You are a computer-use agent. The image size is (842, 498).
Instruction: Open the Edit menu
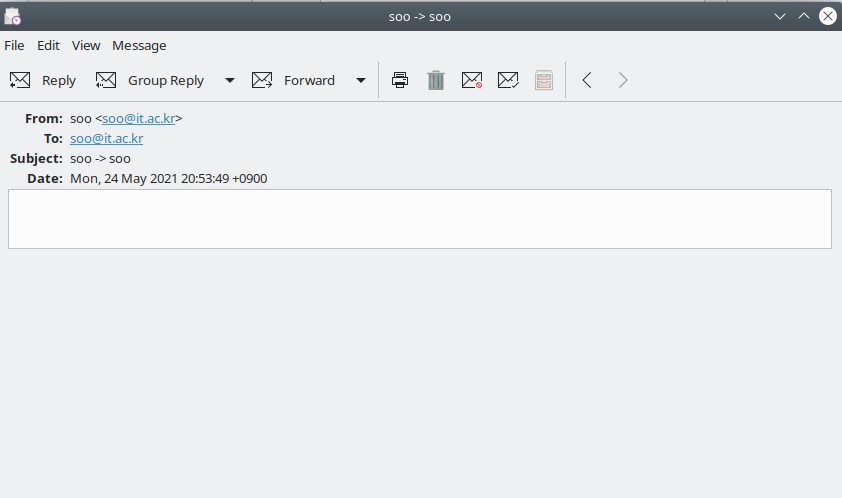tap(48, 46)
